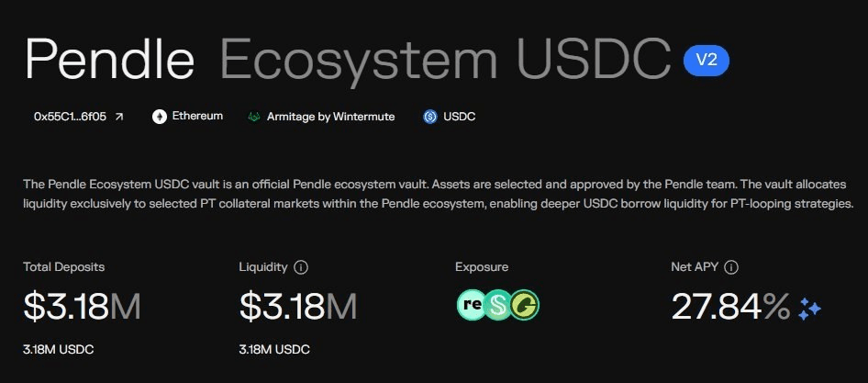Screen dimensions: 868x383
Task: Click the Total Deposits $3.18M value
Action: [x=82, y=307]
